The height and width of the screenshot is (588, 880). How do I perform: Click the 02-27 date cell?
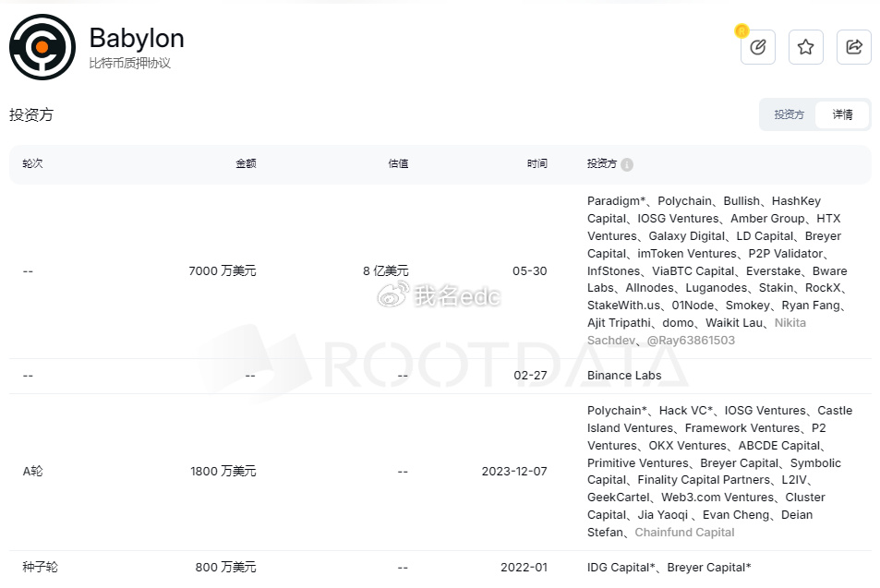click(x=530, y=376)
